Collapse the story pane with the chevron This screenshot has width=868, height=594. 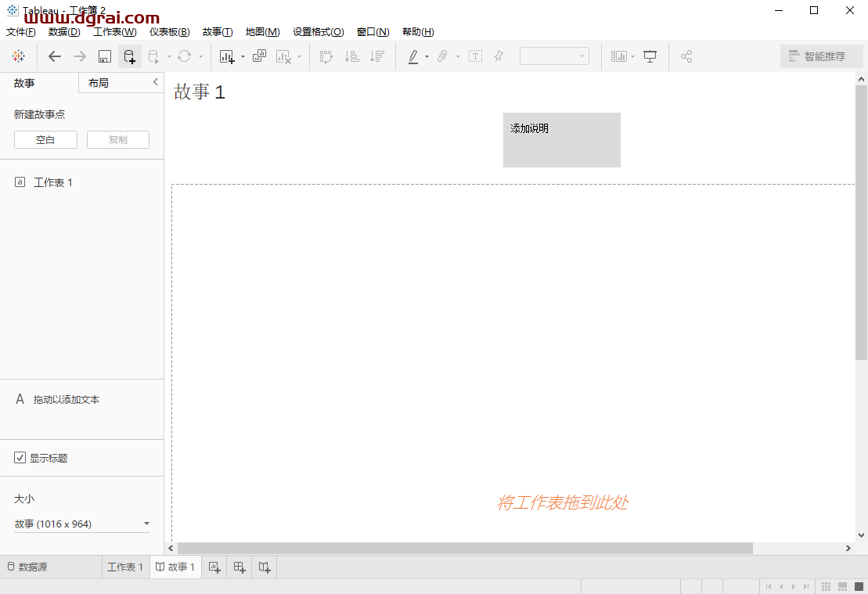coord(155,81)
